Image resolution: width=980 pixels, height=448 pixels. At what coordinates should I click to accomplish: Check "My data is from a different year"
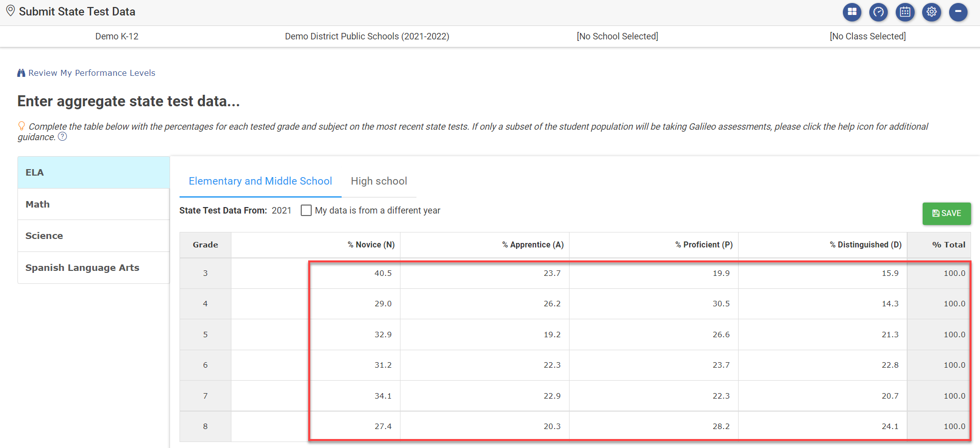pyautogui.click(x=306, y=211)
